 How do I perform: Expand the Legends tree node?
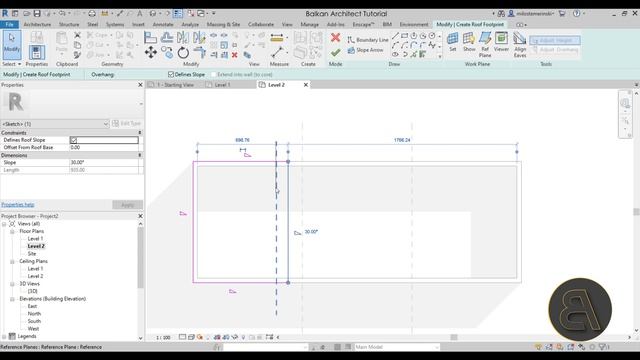click(4, 337)
